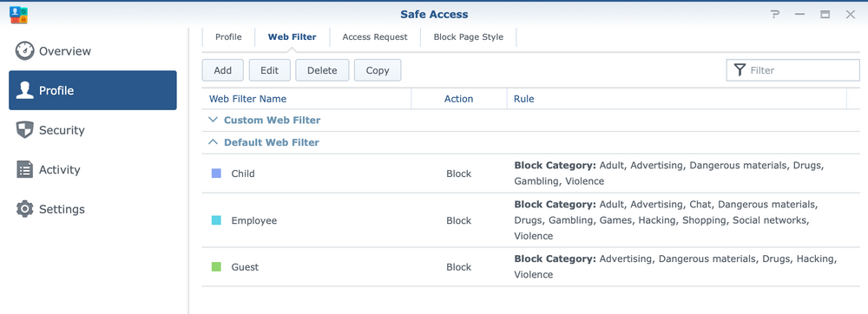Click the Filter search field
The height and width of the screenshot is (314, 868).
(792, 70)
